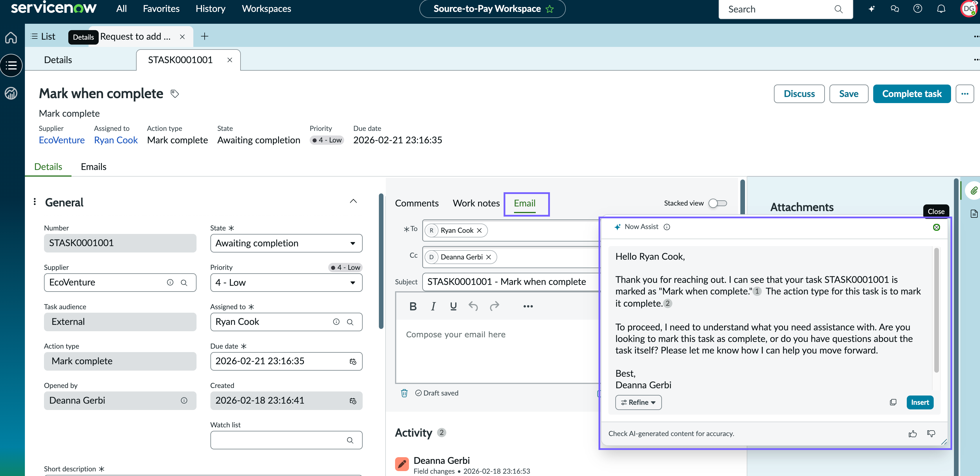Expand the Refine options dropdown
Screen dimensions: 980x476
coord(638,402)
